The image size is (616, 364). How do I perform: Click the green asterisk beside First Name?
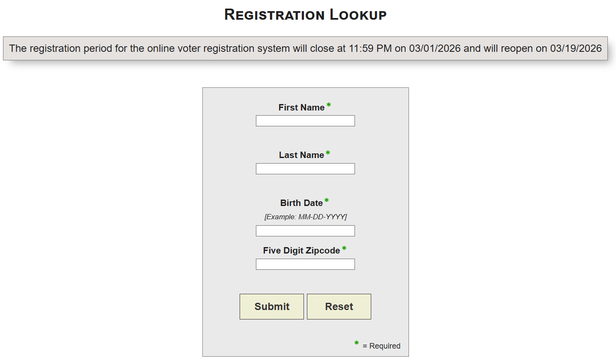pos(329,105)
